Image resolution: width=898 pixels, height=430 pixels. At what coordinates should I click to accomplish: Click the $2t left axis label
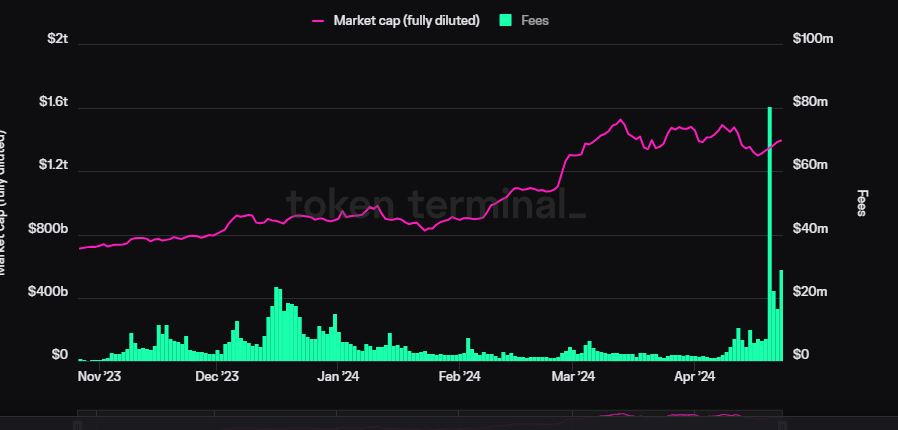(x=58, y=38)
